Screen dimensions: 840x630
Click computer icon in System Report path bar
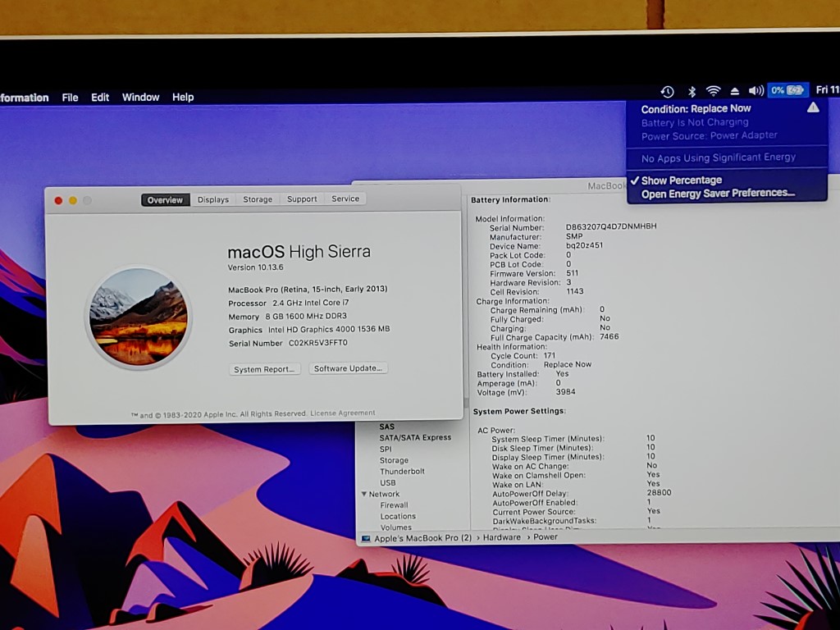coord(366,538)
